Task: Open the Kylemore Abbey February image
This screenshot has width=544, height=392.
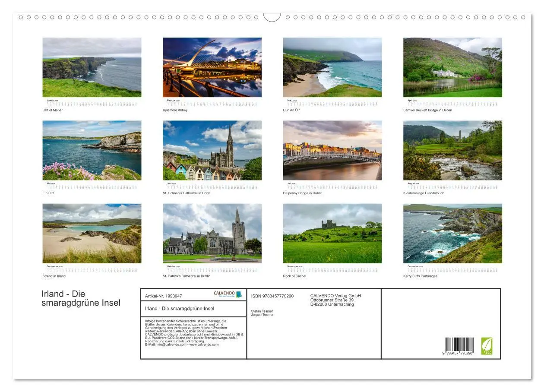Action: 212,67
